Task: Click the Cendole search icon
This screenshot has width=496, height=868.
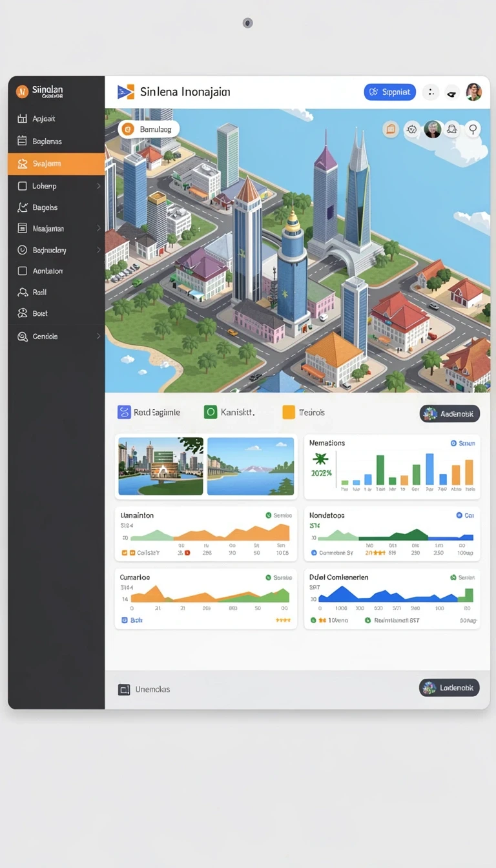Action: (x=22, y=336)
